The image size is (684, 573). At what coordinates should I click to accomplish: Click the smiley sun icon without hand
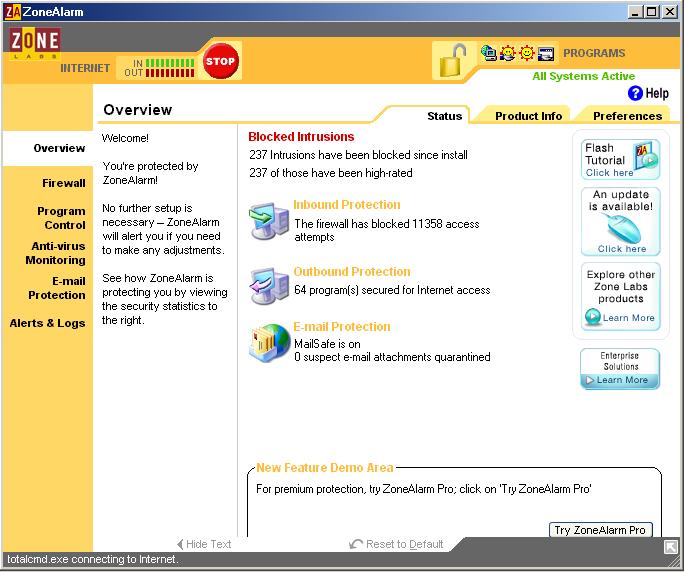click(527, 53)
